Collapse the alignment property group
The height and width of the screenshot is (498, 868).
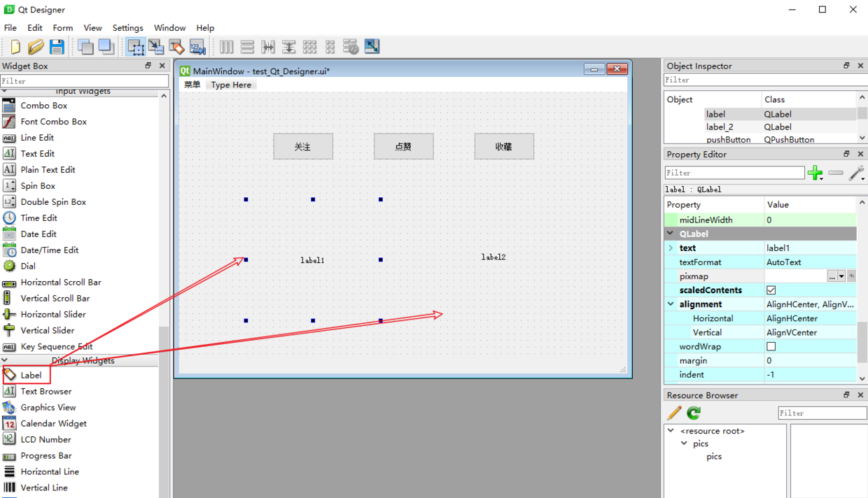671,304
